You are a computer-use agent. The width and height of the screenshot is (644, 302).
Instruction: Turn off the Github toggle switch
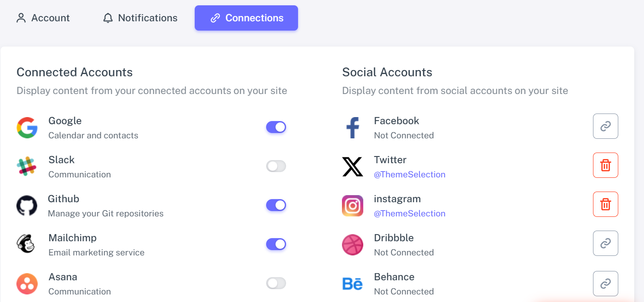pos(276,205)
